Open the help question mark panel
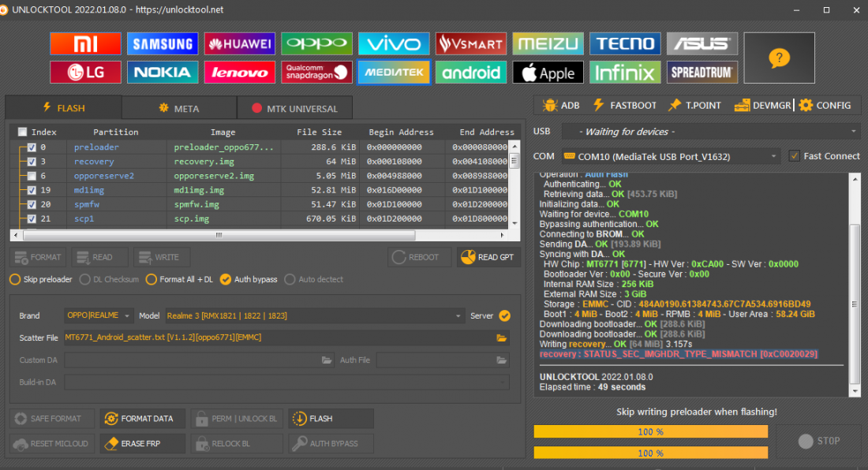The image size is (868, 470). [x=779, y=58]
